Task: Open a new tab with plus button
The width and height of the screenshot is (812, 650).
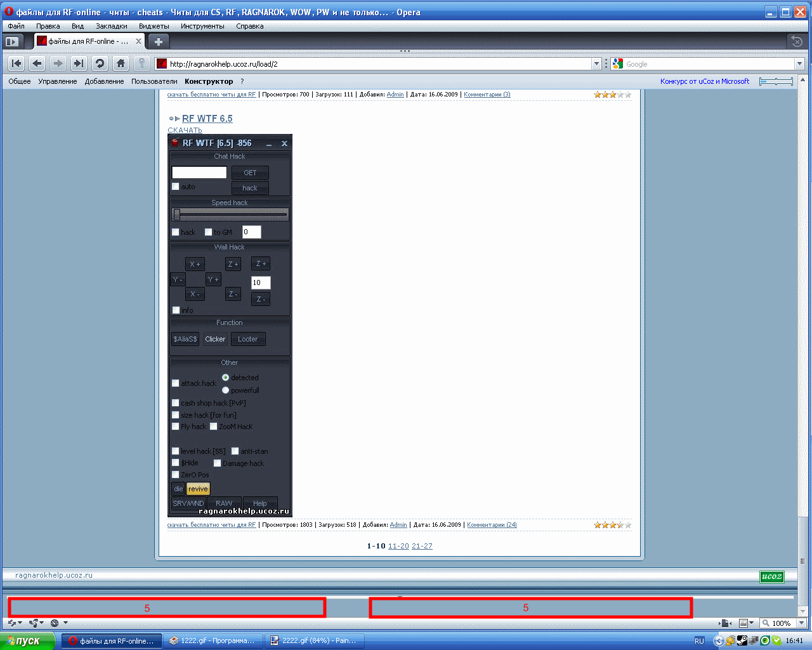Action: coord(158,42)
